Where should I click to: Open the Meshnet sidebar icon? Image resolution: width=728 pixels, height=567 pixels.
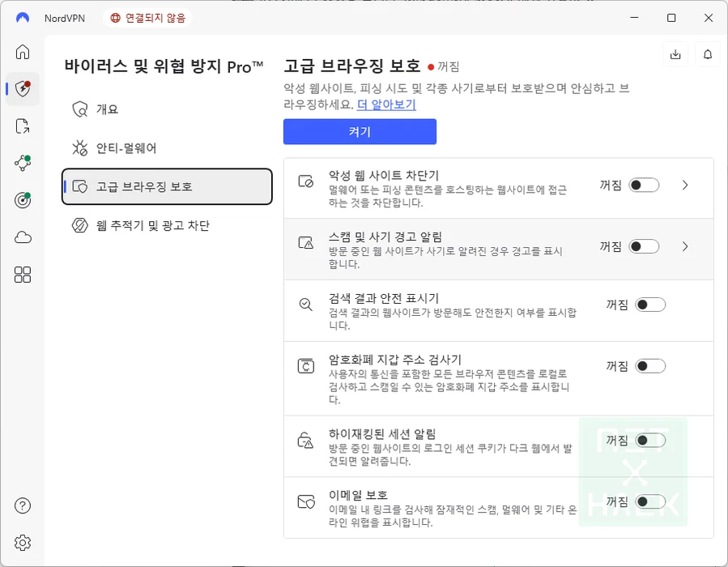[x=23, y=163]
